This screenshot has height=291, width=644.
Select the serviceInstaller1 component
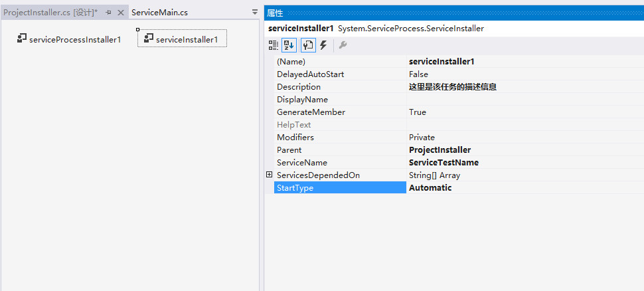click(x=182, y=39)
